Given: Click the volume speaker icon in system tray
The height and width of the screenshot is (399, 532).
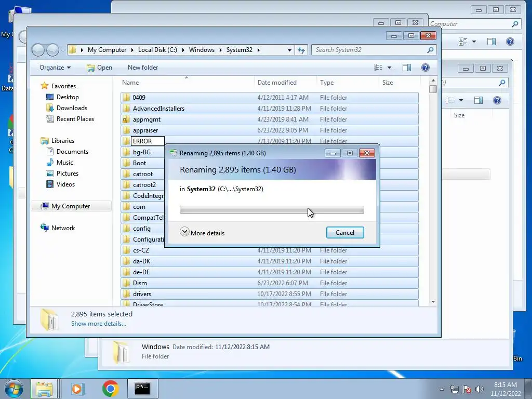Looking at the screenshot, I should pyautogui.click(x=480, y=389).
